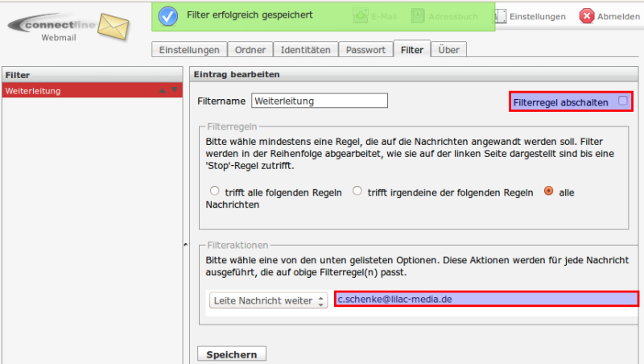Image resolution: width=644 pixels, height=364 pixels.
Task: Click the E-Mail envelope icon
Action: click(361, 15)
